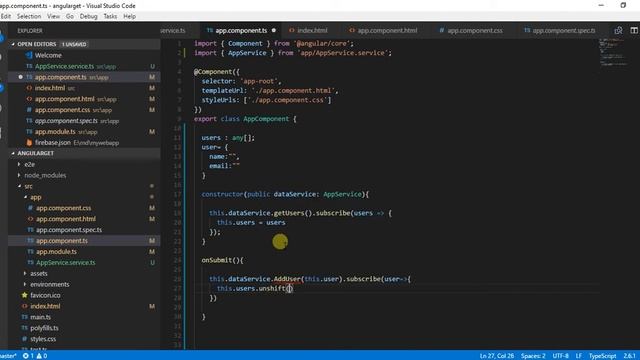This screenshot has height=360, width=640.
Task: Click Spaces: 2 indentation setting
Action: coord(533,356)
